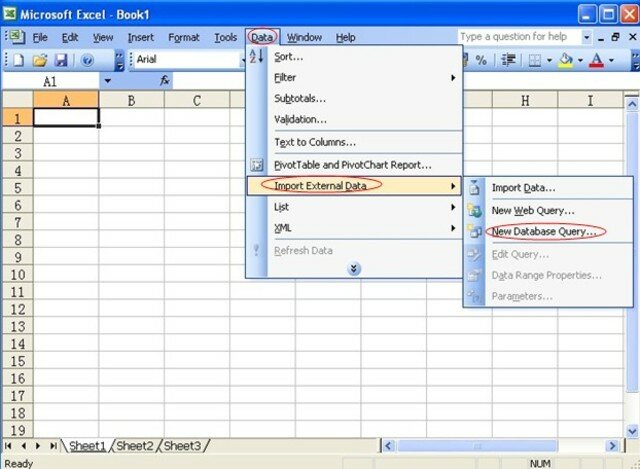The image size is (640, 469).
Task: Select column B header
Action: coord(131,100)
